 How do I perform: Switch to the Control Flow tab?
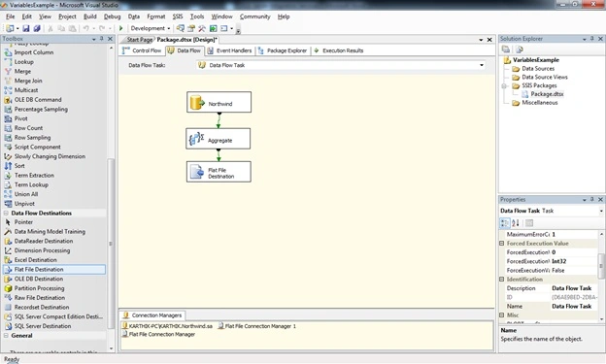(x=142, y=50)
